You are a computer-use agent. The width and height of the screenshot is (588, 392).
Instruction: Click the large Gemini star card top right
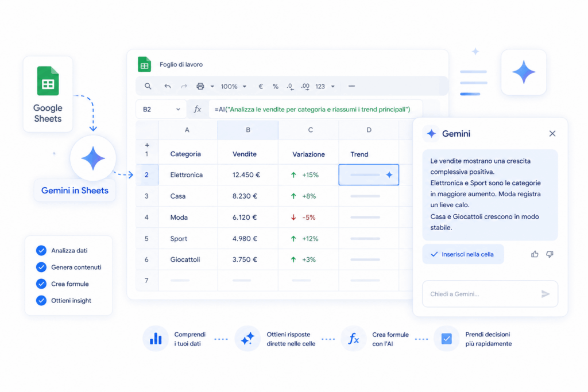click(524, 72)
